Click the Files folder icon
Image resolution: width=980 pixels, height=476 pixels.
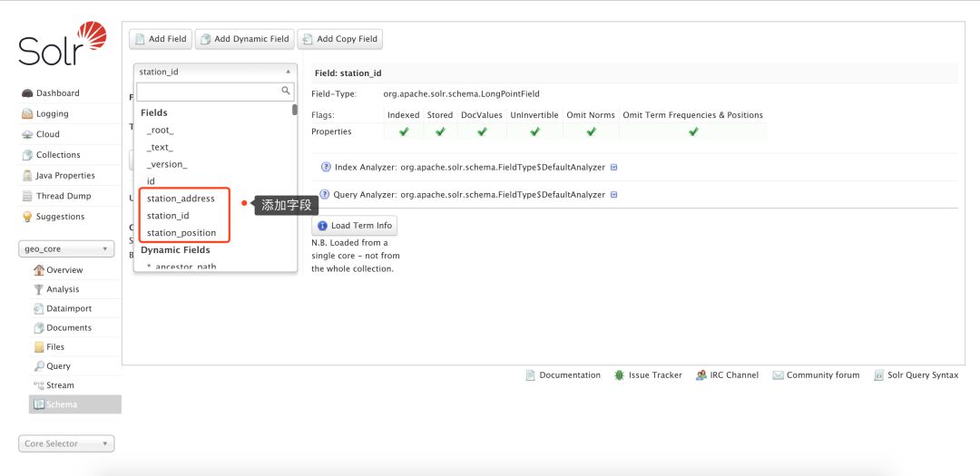(39, 347)
